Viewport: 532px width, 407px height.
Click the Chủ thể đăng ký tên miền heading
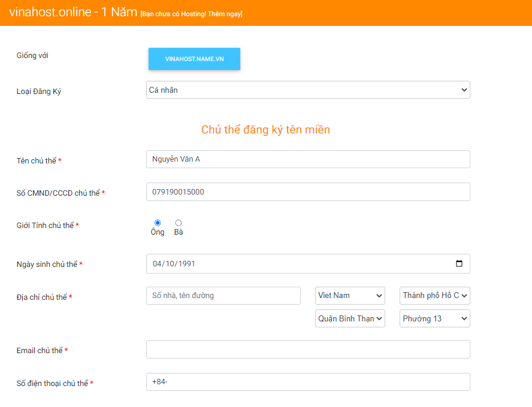pos(265,129)
